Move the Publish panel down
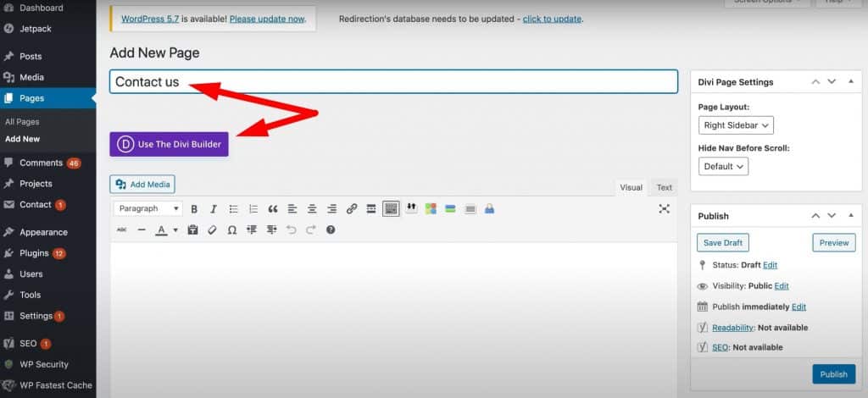Image resolution: width=868 pixels, height=398 pixels. (x=832, y=216)
